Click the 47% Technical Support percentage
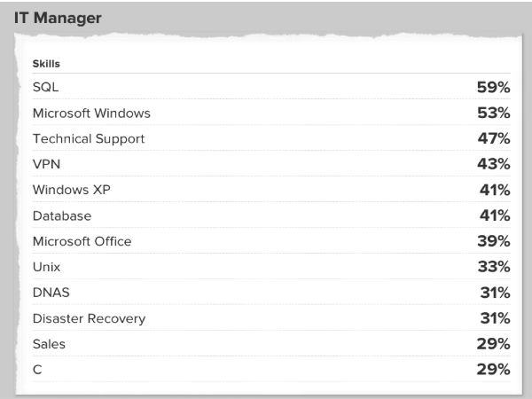Screen dimensions: 532x399 click(x=492, y=139)
